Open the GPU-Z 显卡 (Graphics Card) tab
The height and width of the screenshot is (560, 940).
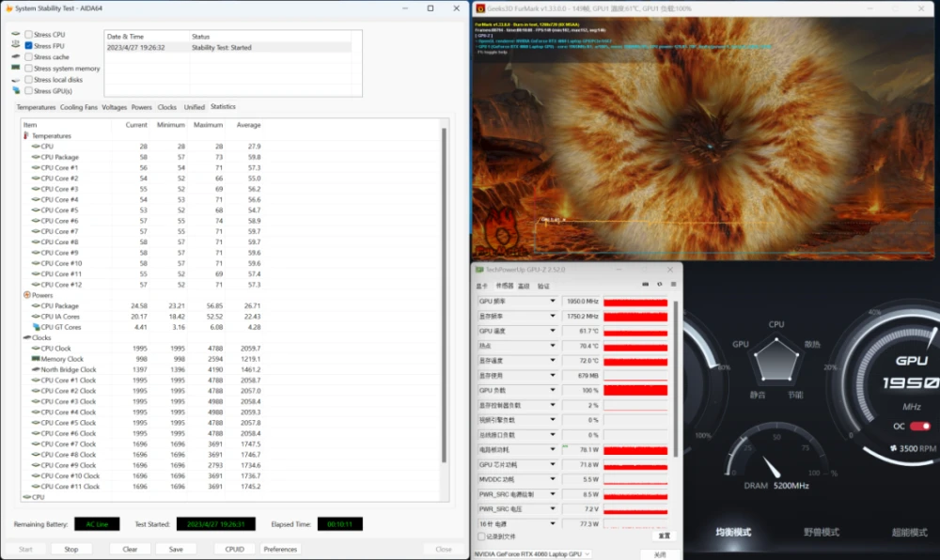coord(482,287)
